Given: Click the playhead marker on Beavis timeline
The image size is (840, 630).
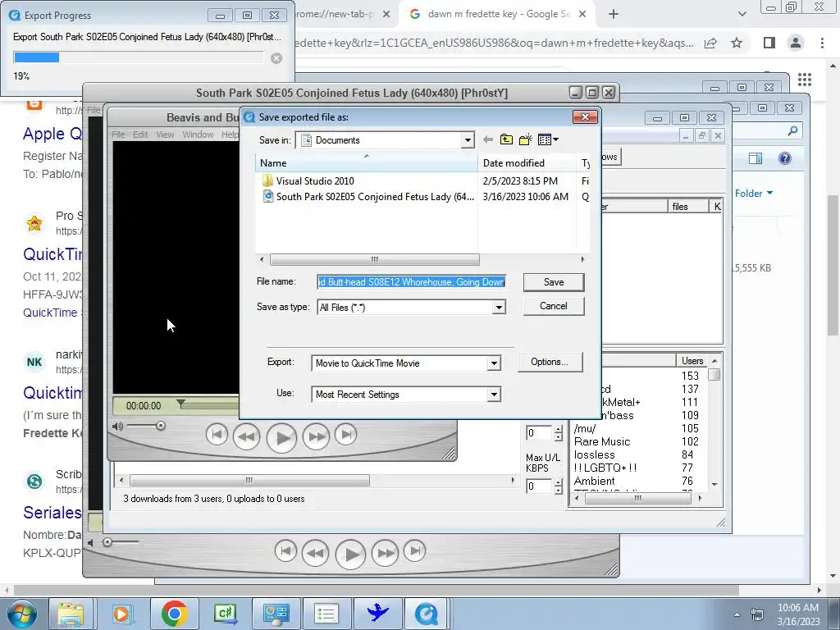Looking at the screenshot, I should click(x=181, y=403).
